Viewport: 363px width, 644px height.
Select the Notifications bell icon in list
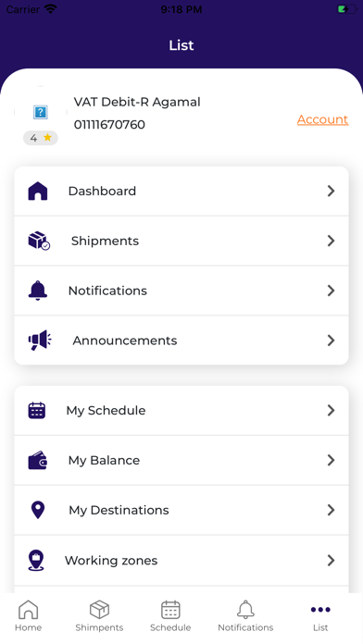point(38,291)
